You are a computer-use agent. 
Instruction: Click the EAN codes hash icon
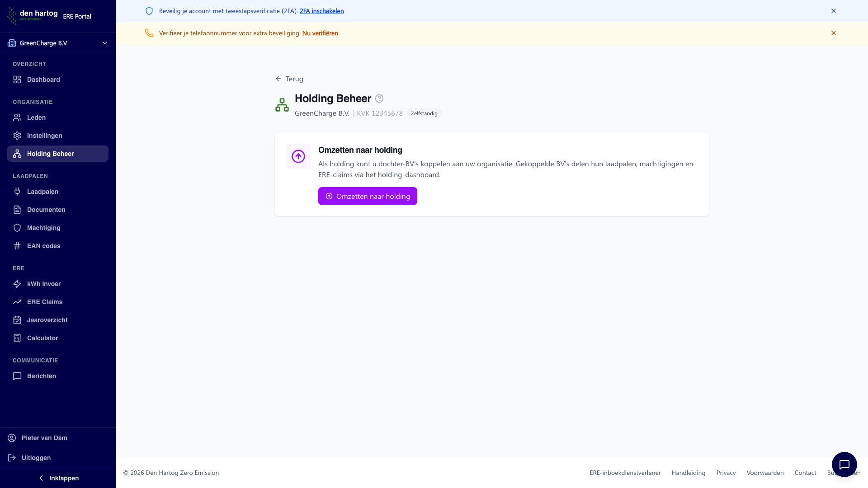pos(17,246)
